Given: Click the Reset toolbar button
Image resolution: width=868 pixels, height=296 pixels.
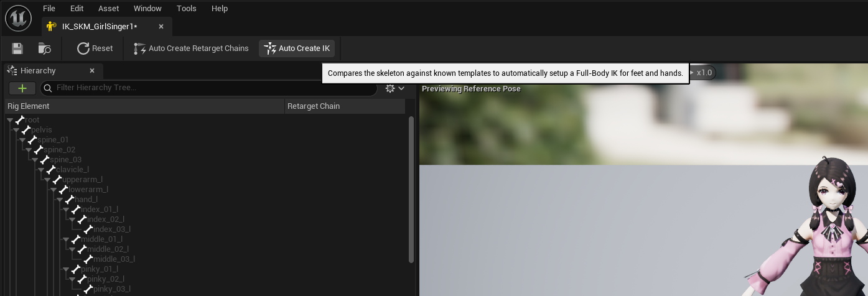Looking at the screenshot, I should (x=95, y=49).
